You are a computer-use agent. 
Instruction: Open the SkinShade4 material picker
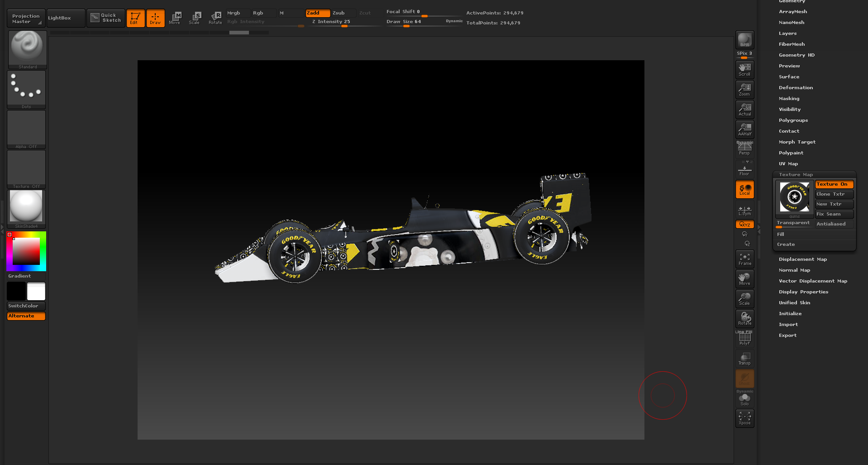(26, 209)
